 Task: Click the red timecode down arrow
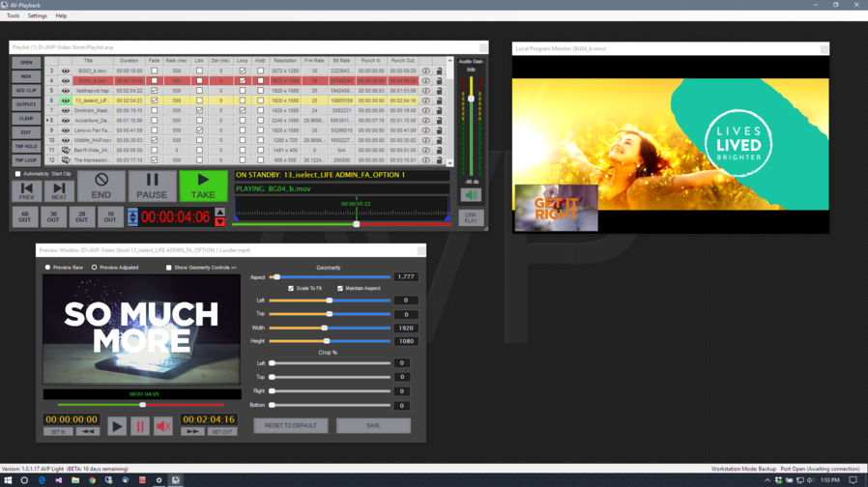[x=219, y=222]
